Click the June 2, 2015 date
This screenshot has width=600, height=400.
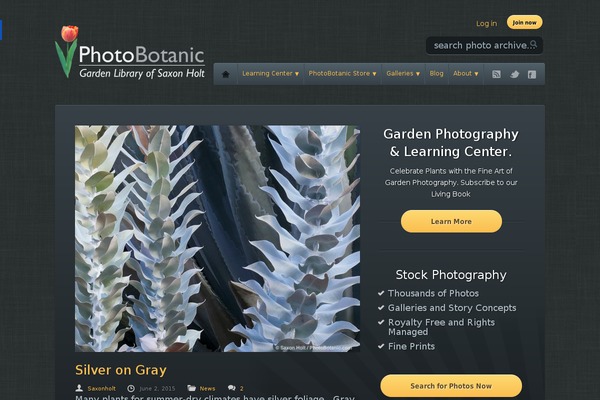click(157, 389)
